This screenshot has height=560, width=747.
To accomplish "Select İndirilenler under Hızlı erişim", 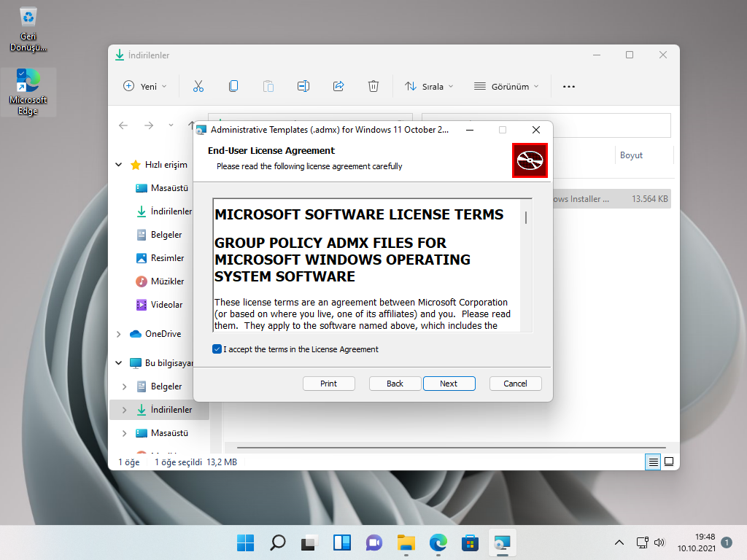I will [x=164, y=211].
